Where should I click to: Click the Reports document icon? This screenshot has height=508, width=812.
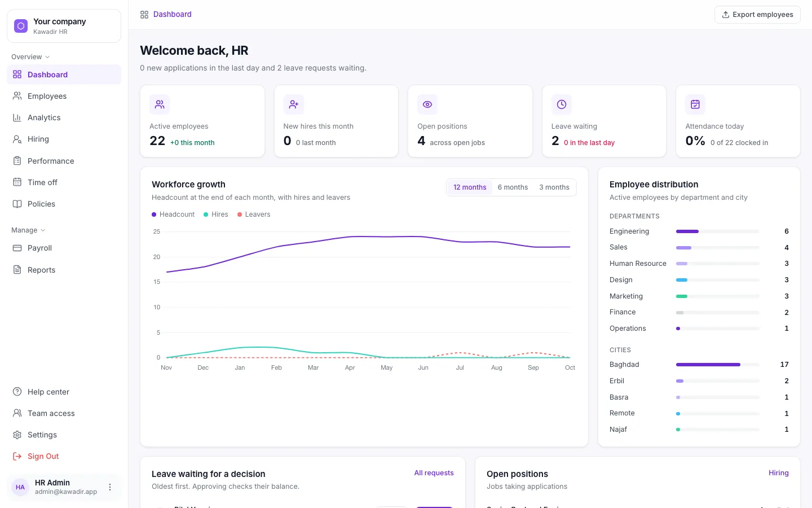point(17,270)
